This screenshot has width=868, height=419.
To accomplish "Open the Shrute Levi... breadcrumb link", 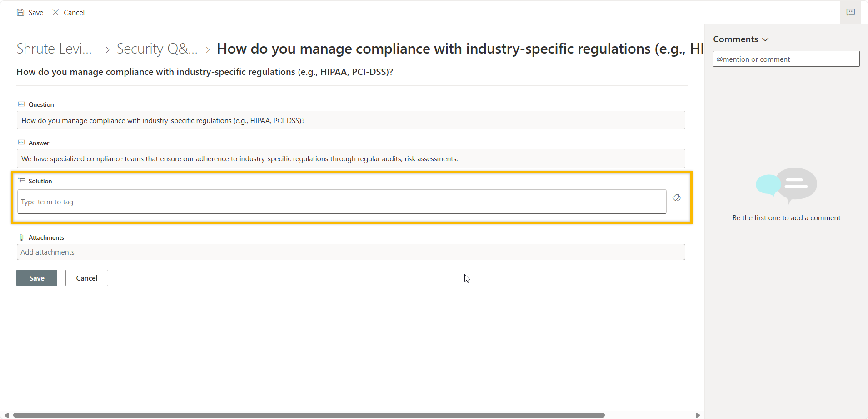I will pos(54,49).
